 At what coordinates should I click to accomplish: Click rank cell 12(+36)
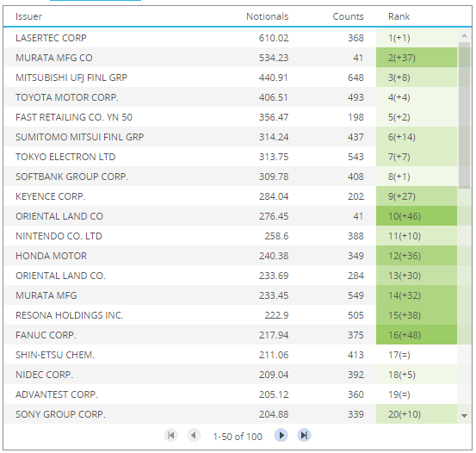pyautogui.click(x=417, y=256)
